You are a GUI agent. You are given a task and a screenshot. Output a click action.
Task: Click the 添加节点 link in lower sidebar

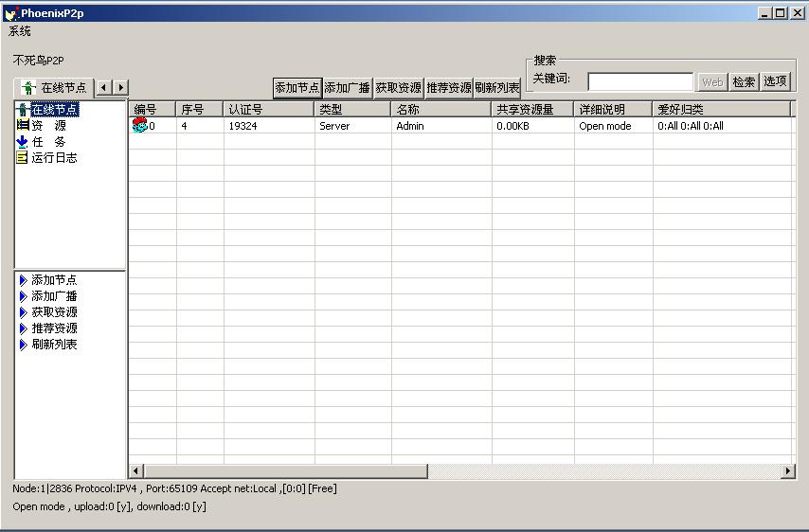54,280
